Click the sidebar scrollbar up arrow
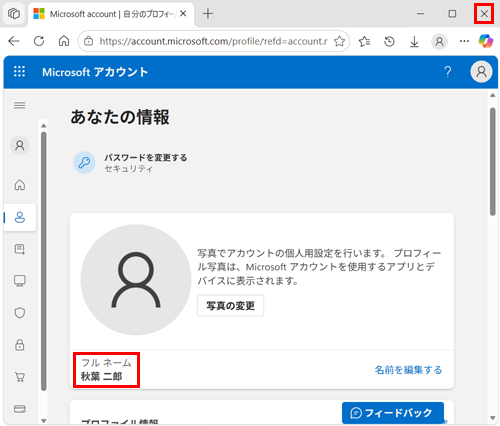The width and height of the screenshot is (500, 426). point(44,126)
